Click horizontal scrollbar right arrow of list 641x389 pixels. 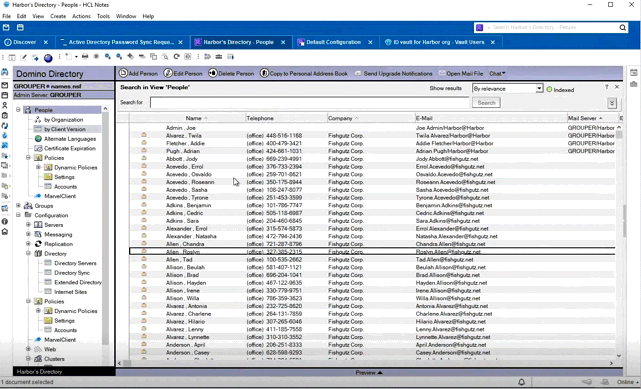coord(612,363)
